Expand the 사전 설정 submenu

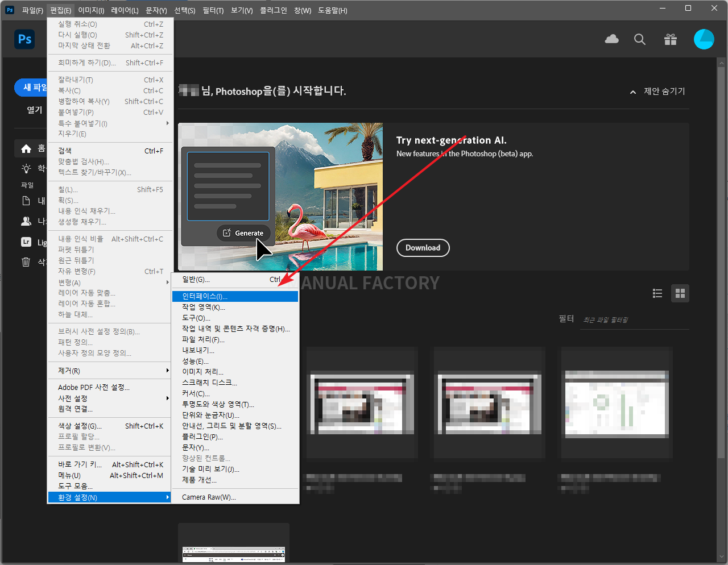[x=110, y=398]
